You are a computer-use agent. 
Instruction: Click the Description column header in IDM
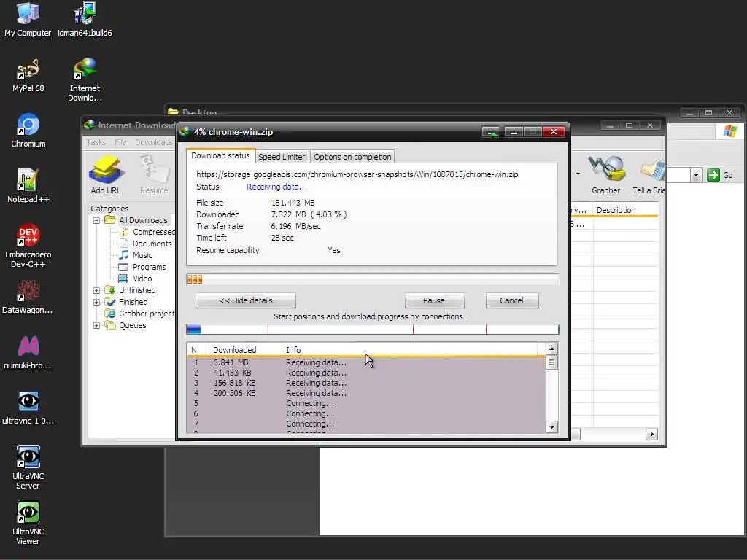(625, 210)
